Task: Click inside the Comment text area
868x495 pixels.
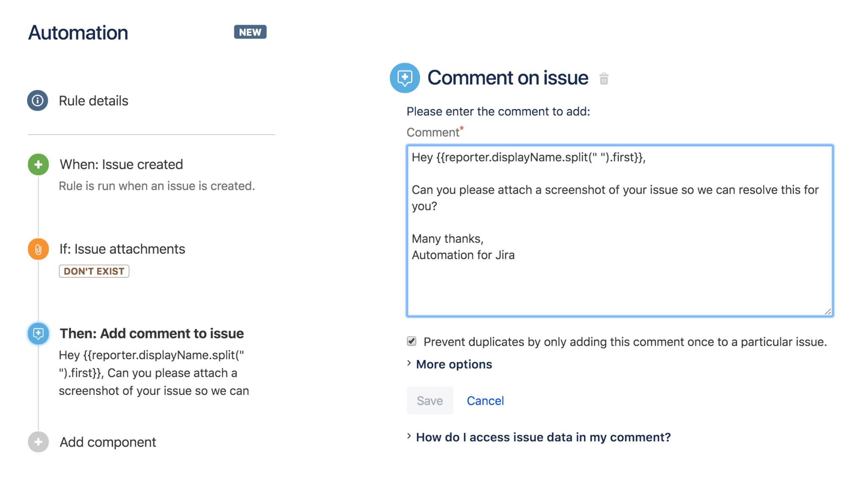Action: coord(620,231)
